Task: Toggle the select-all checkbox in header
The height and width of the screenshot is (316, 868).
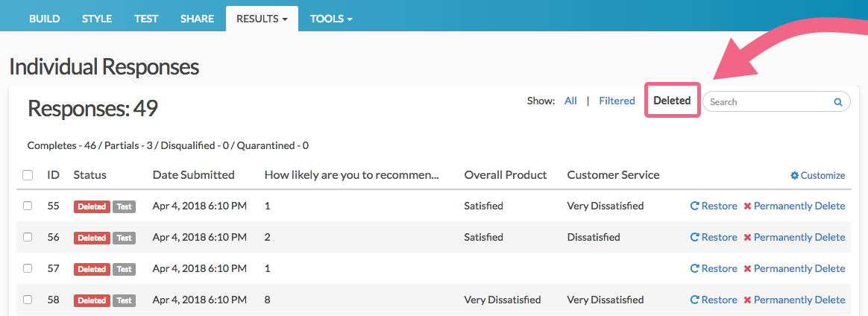Action: pos(28,176)
